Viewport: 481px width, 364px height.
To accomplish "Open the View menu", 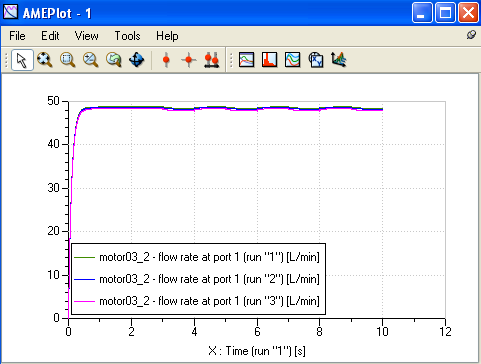I will coord(86,36).
